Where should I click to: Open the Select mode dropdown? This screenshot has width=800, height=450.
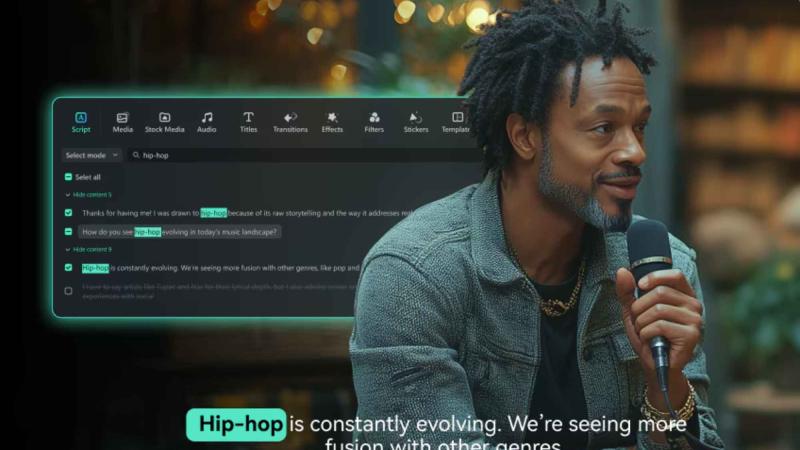pyautogui.click(x=91, y=155)
